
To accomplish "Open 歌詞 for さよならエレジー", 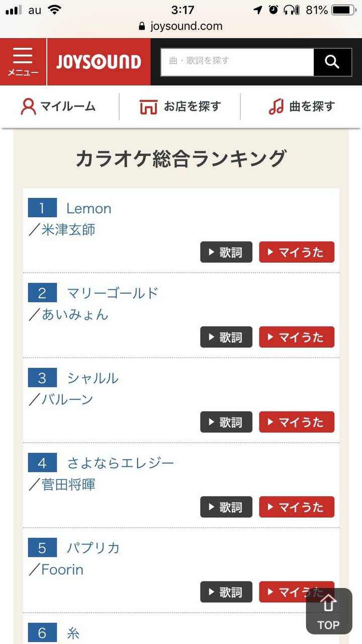I will [226, 507].
